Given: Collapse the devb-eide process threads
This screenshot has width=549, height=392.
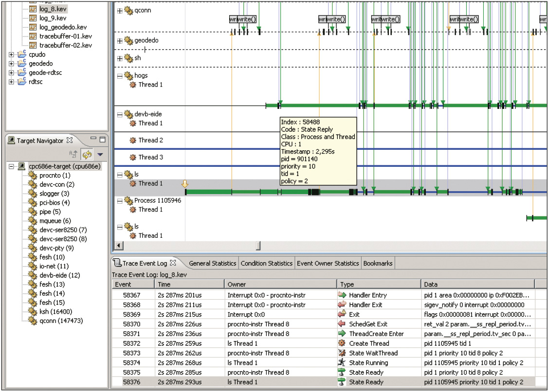Looking at the screenshot, I should point(120,115).
